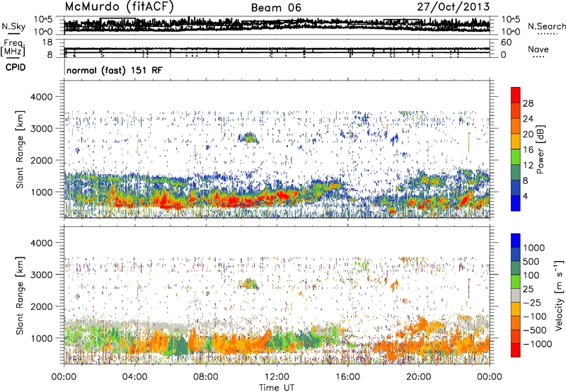Click the isolated echo patch near 10:30 UT in power panel
566x392 pixels.
(248, 137)
